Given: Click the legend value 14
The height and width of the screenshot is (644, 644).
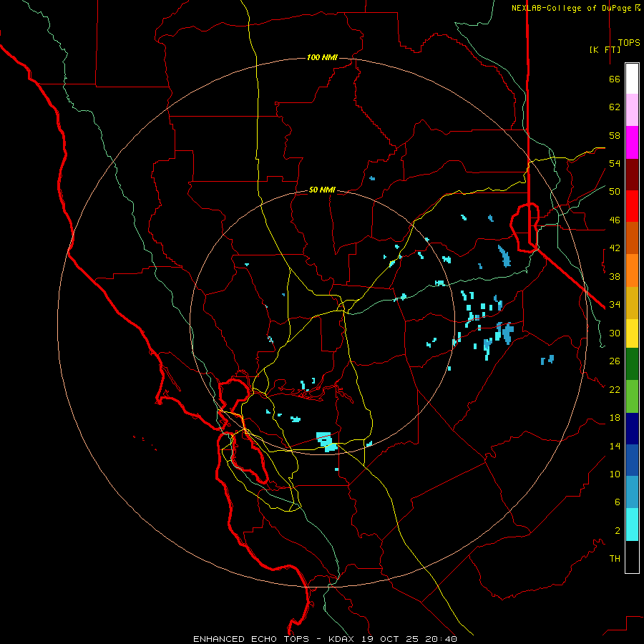Looking at the screenshot, I should point(615,446).
